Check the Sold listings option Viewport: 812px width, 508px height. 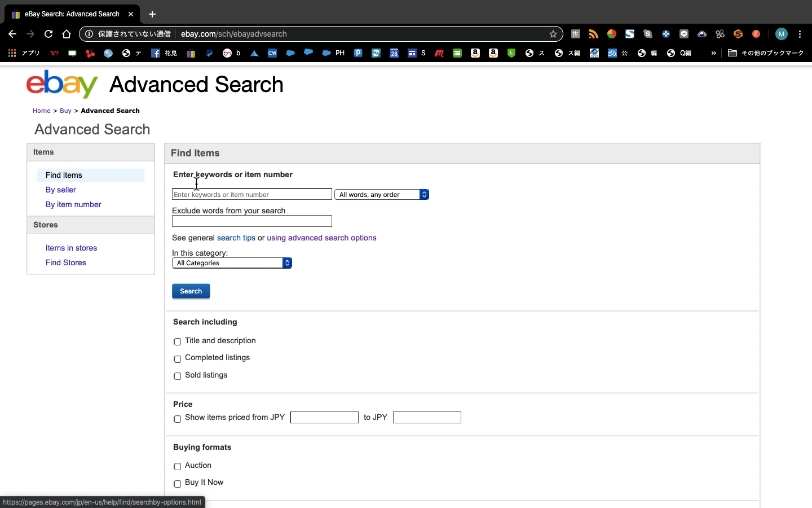[x=178, y=376]
